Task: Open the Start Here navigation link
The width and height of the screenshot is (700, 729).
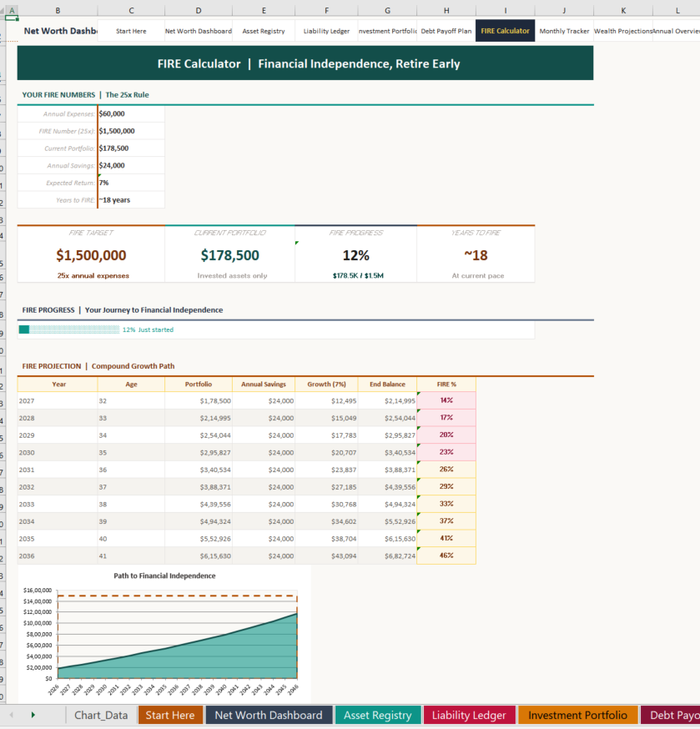Action: point(131,31)
